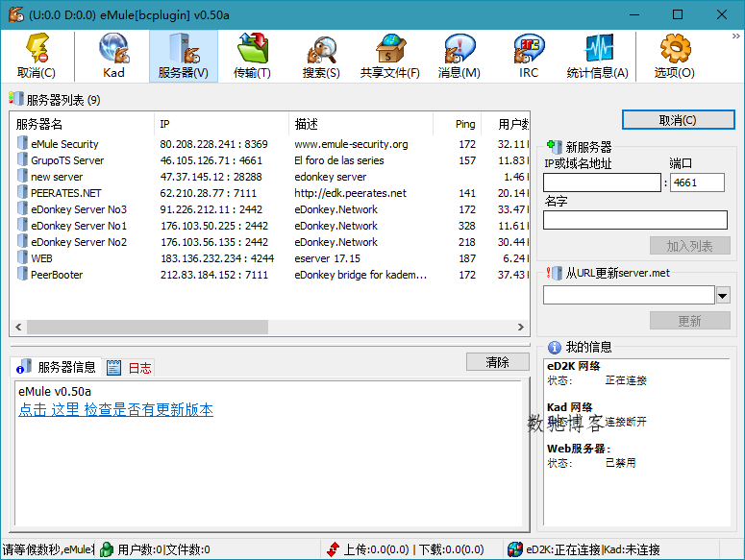
Task: Focus the server.met URL combo box
Action: 629,295
